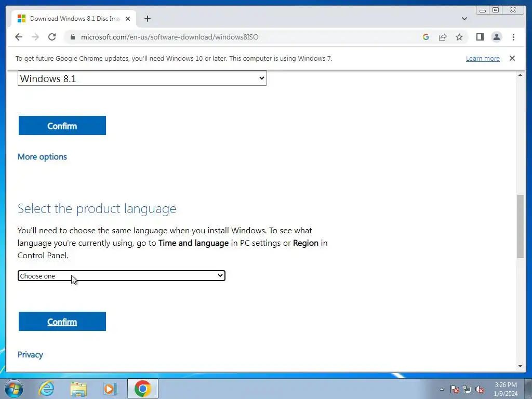Viewport: 532px width, 399px height.
Task: Expand the Choose one language dropdown
Action: point(122,276)
